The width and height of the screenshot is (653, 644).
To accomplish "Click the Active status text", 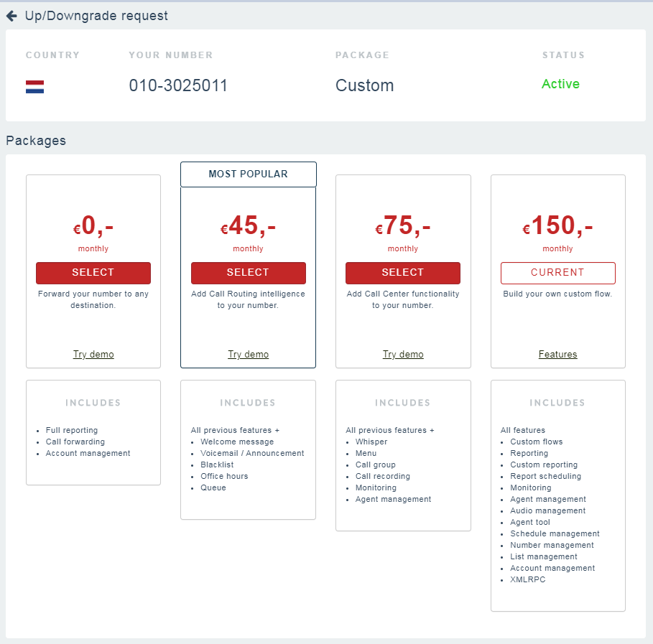I will coord(560,84).
